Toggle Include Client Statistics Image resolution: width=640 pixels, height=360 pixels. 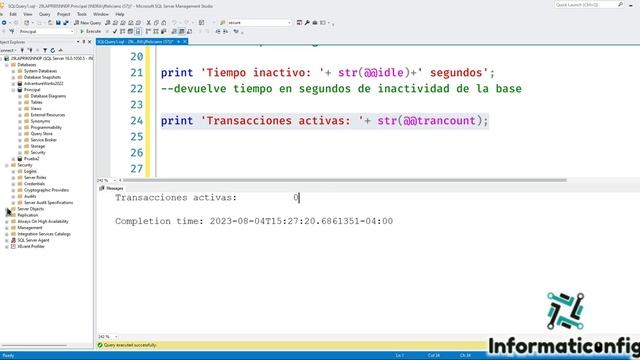click(164, 31)
